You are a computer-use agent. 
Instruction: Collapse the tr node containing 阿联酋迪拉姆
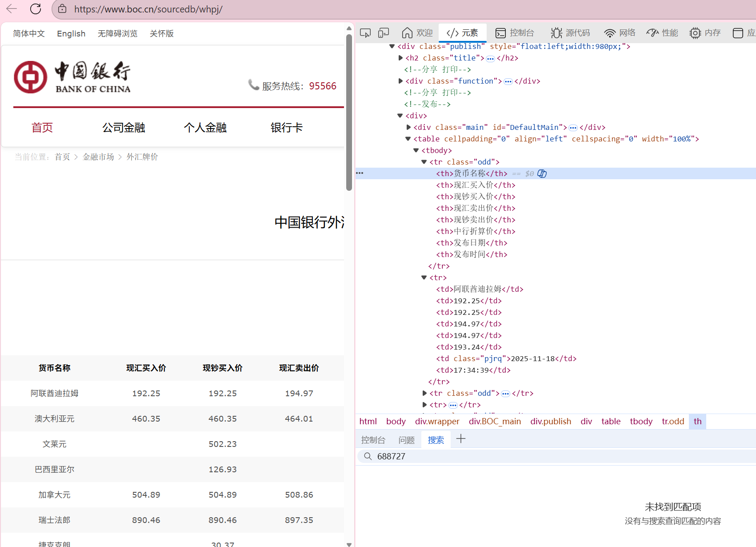point(424,278)
